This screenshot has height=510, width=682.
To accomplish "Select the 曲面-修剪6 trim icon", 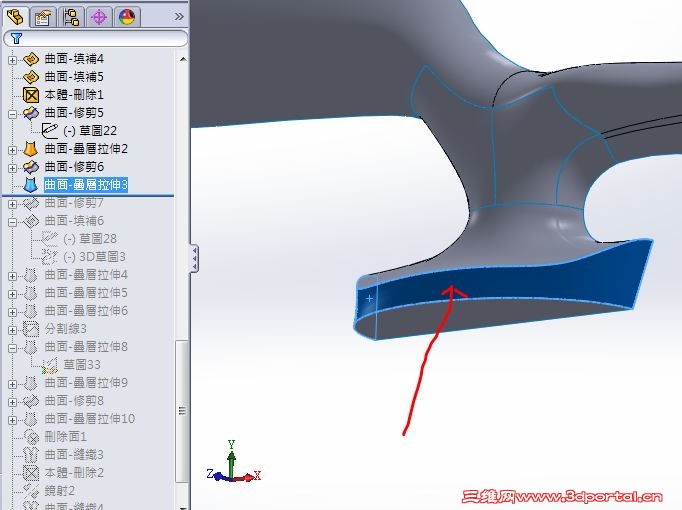I will pos(31,167).
